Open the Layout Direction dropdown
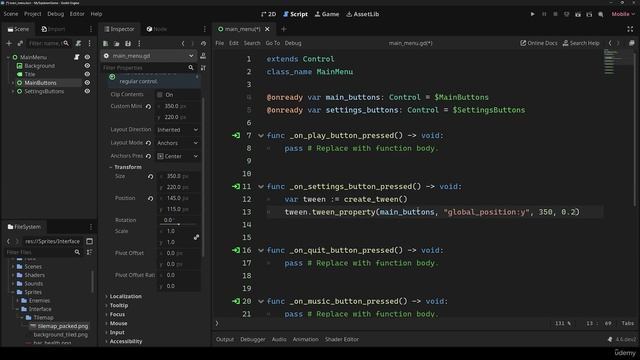Image resolution: width=640 pixels, height=360 pixels. point(178,130)
